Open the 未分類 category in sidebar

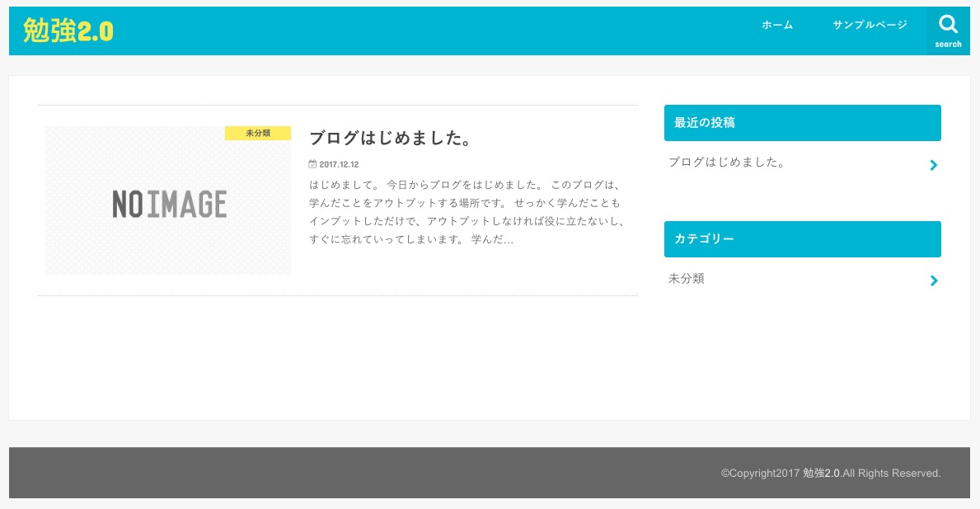coord(687,278)
